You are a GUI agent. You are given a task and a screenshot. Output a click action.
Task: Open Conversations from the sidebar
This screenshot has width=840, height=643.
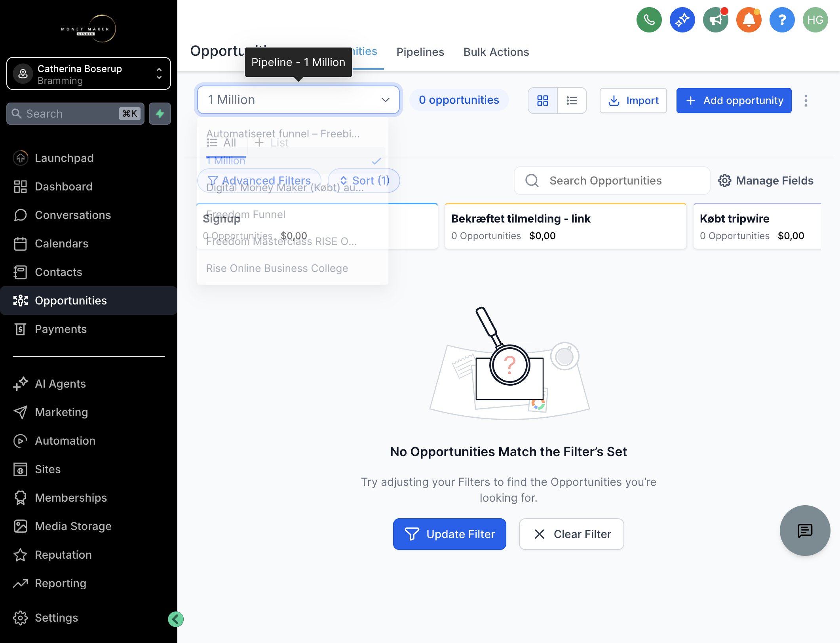pyautogui.click(x=89, y=215)
